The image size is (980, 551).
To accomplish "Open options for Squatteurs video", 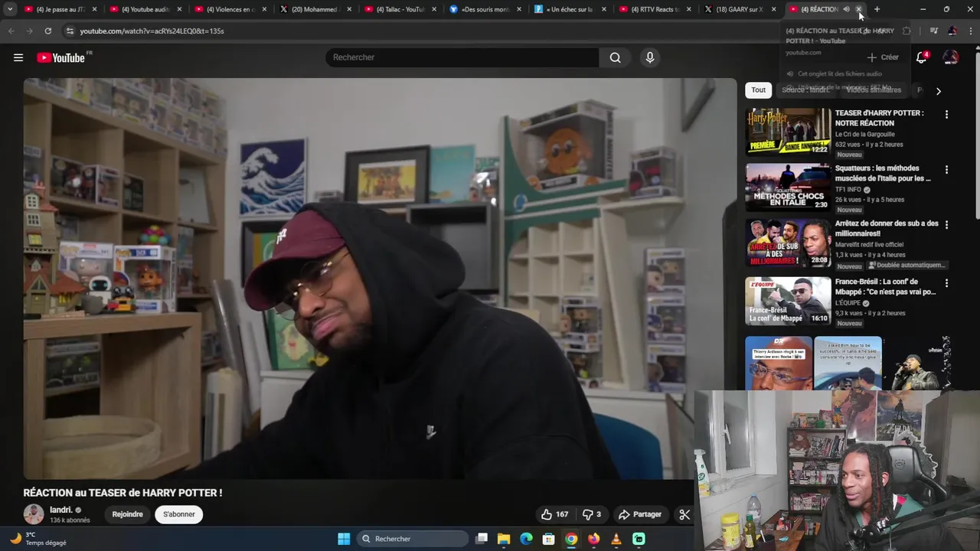I will point(946,169).
